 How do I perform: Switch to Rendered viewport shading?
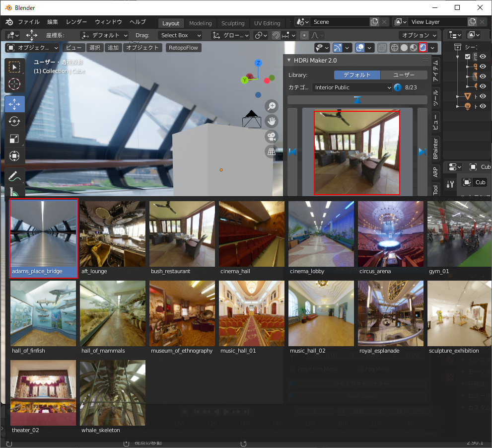tap(423, 47)
